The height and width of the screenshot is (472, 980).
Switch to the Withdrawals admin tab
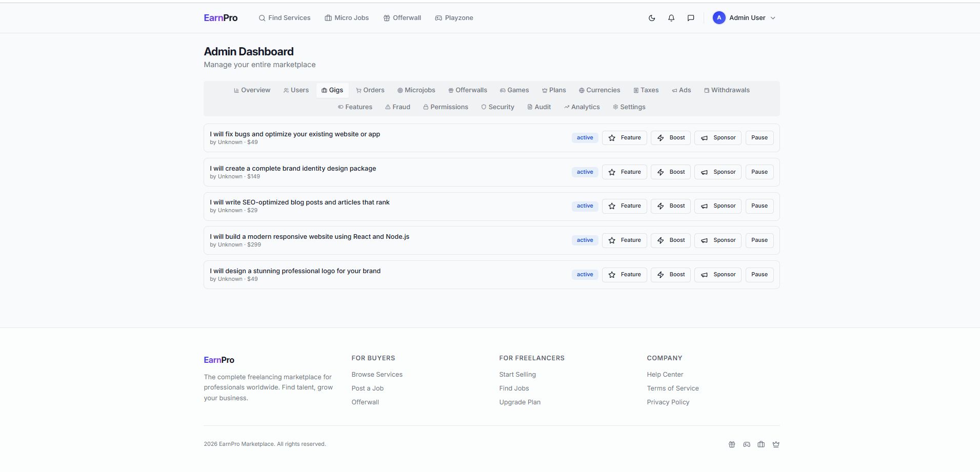[x=727, y=90]
